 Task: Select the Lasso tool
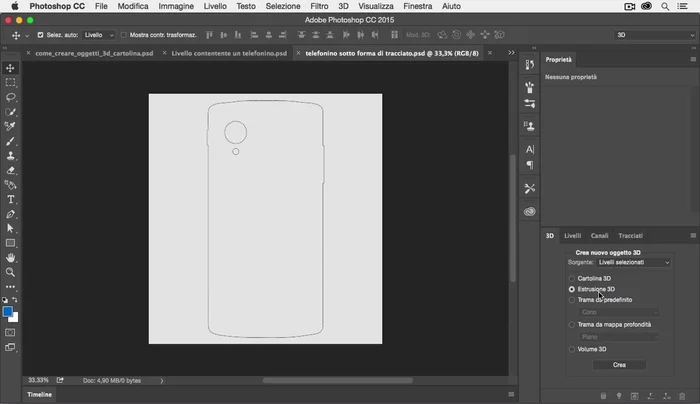11,98
